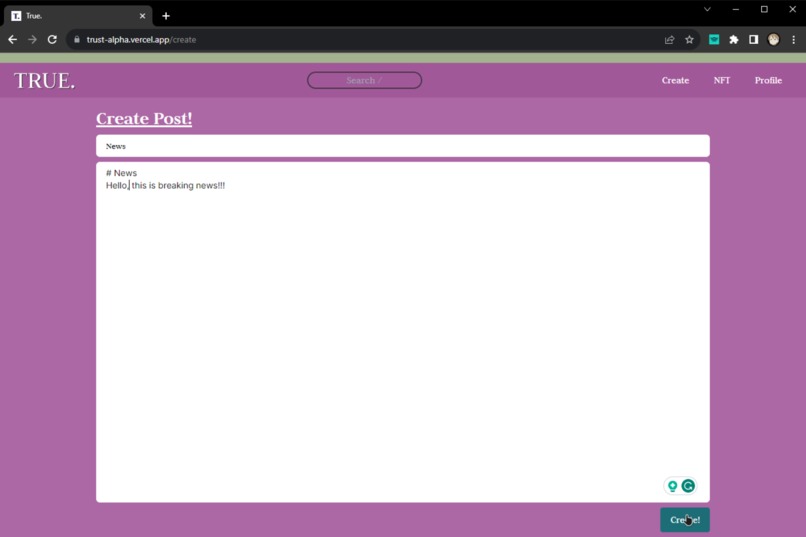Click the share page icon in the address bar

tap(669, 40)
